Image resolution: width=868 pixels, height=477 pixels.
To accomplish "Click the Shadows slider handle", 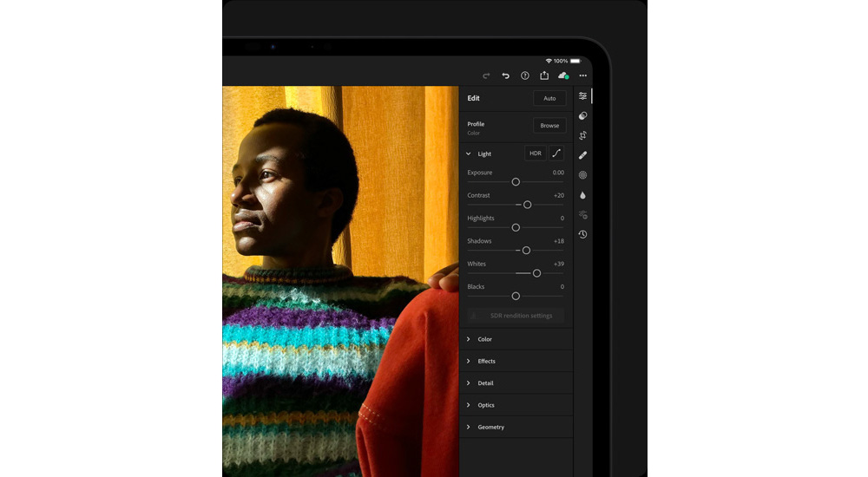I will 527,251.
